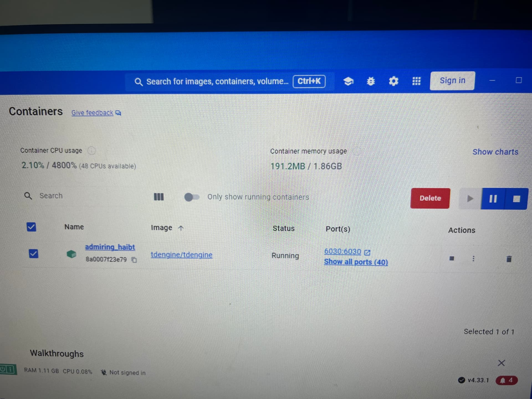Uncheck the admiring_haibt row checkbox
532x399 pixels.
coord(34,254)
